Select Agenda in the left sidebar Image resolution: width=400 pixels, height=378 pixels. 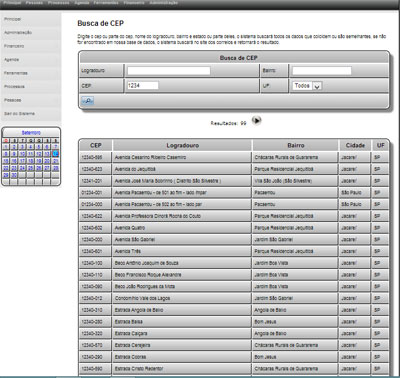click(31, 60)
